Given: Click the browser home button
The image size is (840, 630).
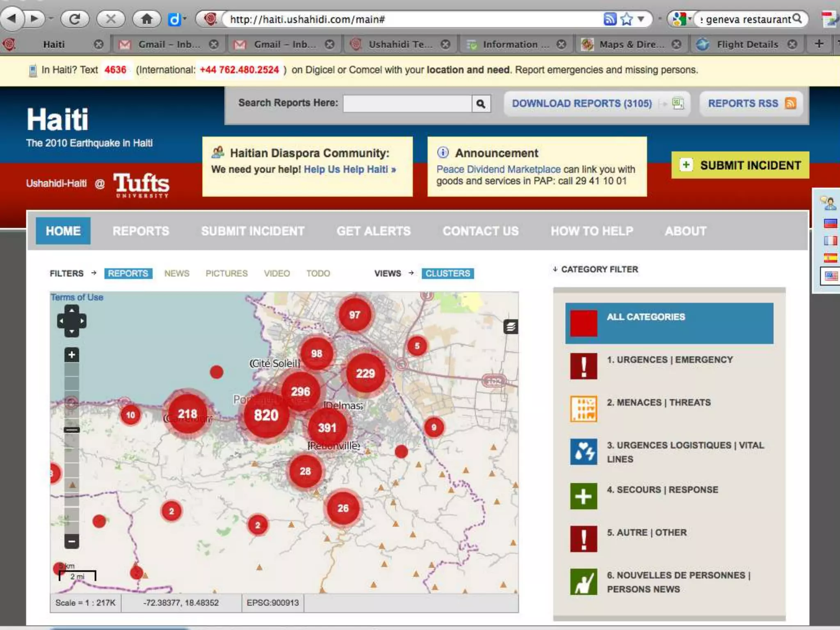Looking at the screenshot, I should 146,19.
